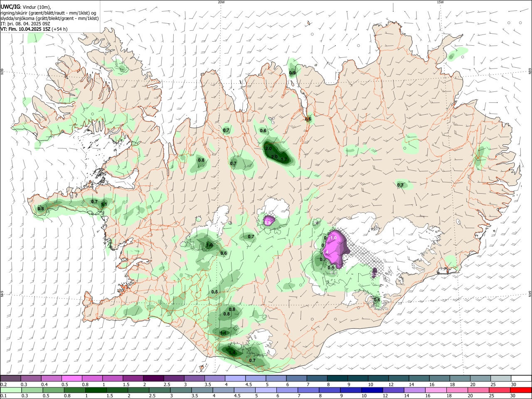This screenshot has width=532, height=399.
Task: Click the 'IT: þri. 08. 04. 2025 09Z' line
Action: tap(26, 24)
